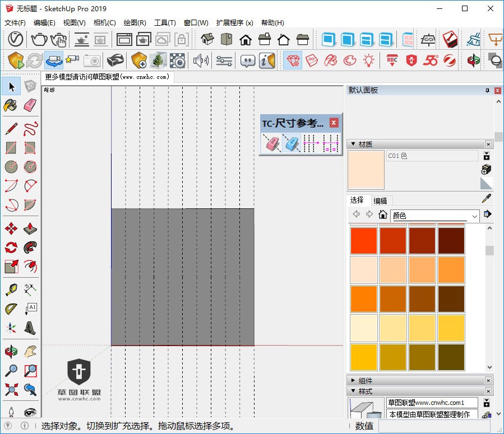This screenshot has width=504, height=434.
Task: Click the Zoom Extents tool
Action: [11, 389]
